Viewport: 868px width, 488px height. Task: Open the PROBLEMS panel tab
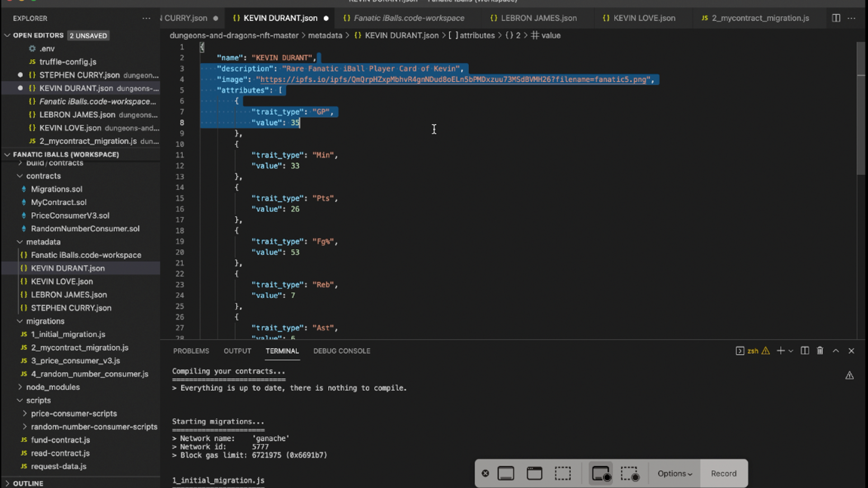[x=191, y=351]
